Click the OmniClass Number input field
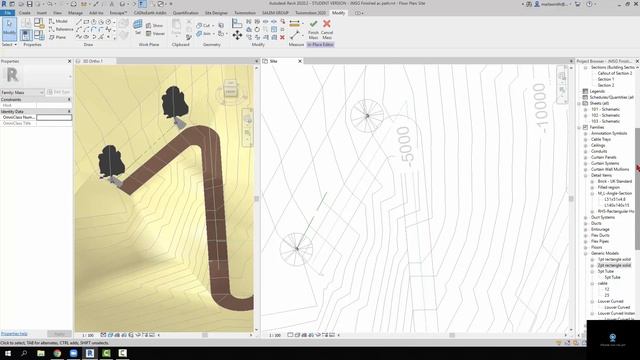Screen dimensions: 640x360 [54, 118]
